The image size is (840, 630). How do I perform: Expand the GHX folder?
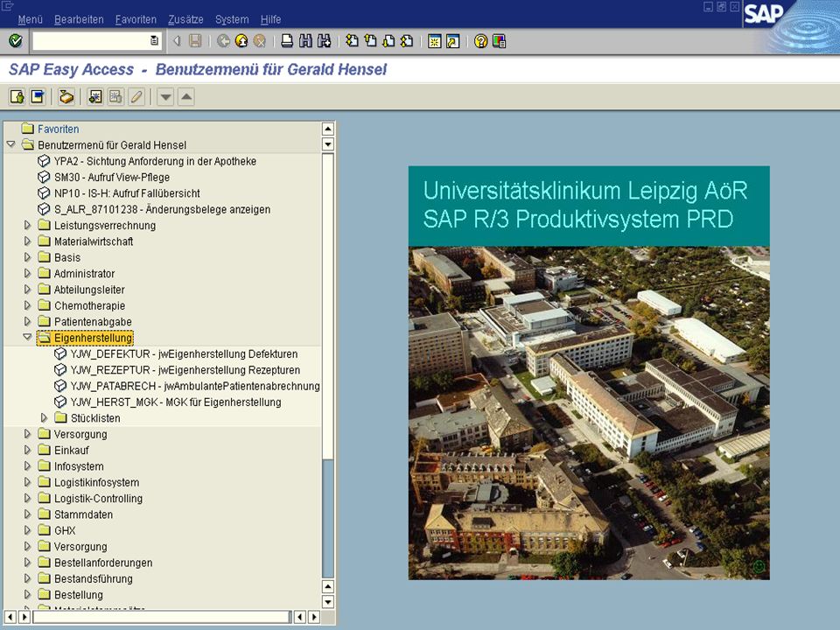(27, 530)
